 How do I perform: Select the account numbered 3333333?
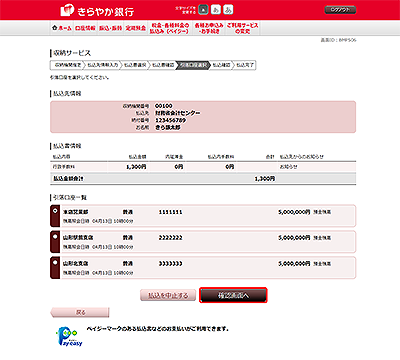click(x=55, y=263)
